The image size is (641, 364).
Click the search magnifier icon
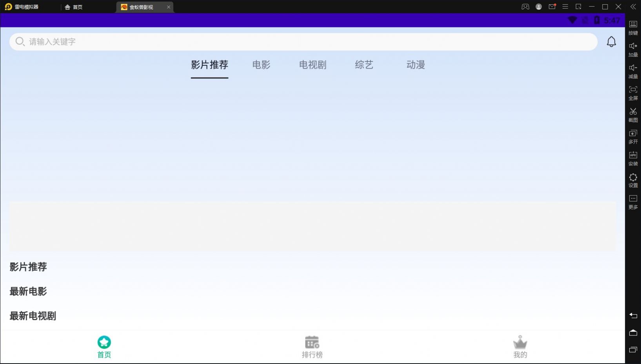pyautogui.click(x=19, y=42)
